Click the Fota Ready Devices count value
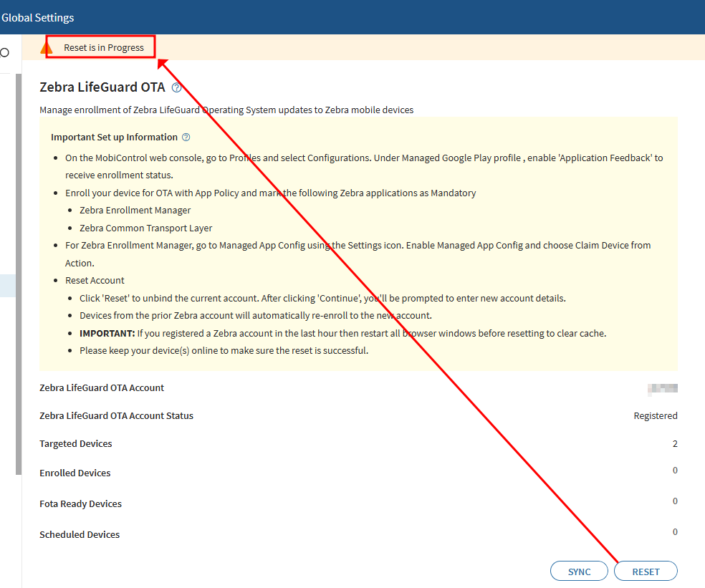Screen dimensions: 705x588 coord(675,501)
